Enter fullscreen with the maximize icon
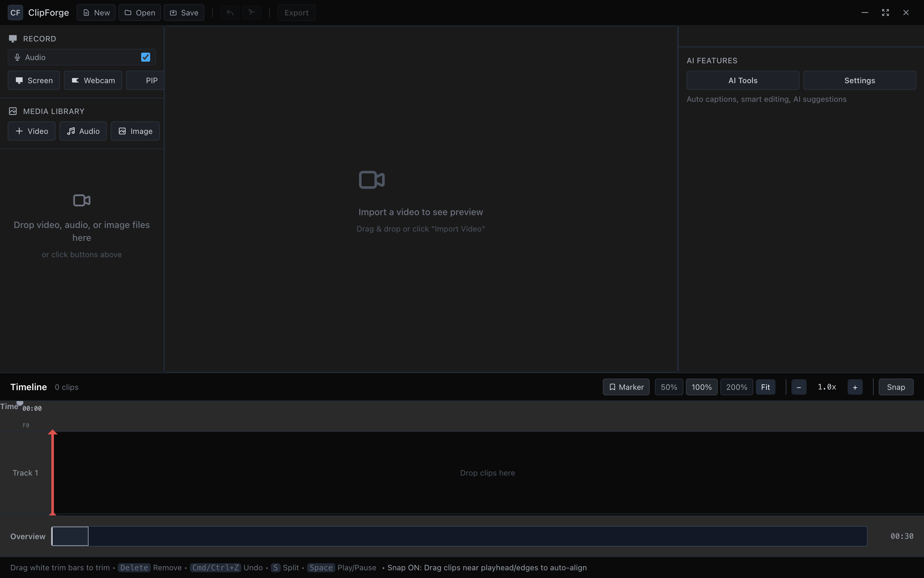The height and width of the screenshot is (578, 924). 886,13
